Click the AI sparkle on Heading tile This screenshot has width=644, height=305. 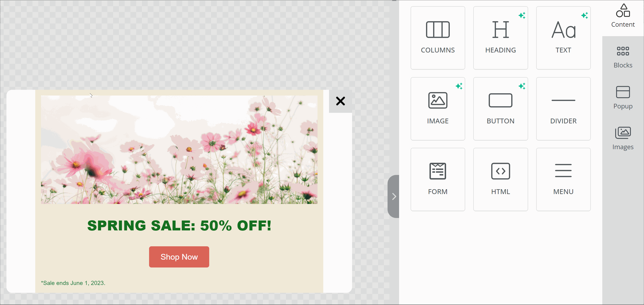(521, 15)
